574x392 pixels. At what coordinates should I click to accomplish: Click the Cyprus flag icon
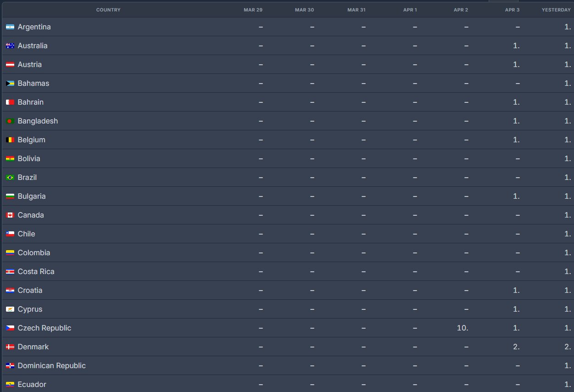click(10, 309)
